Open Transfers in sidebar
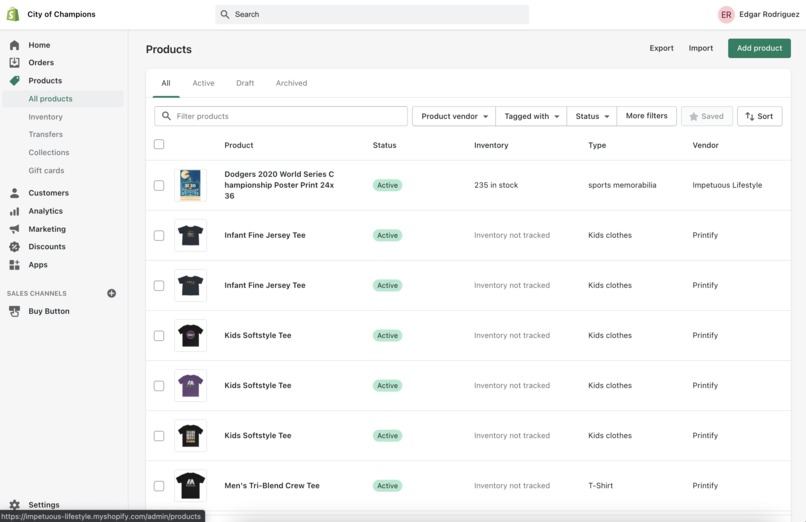This screenshot has width=806, height=522. click(45, 135)
